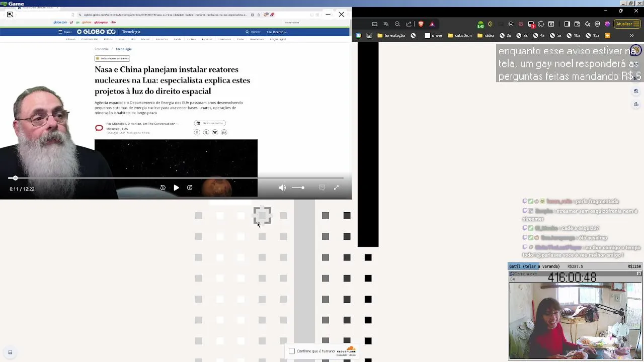Image resolution: width=644 pixels, height=362 pixels.
Task: Open the subathon bookmark folder
Action: point(460,36)
